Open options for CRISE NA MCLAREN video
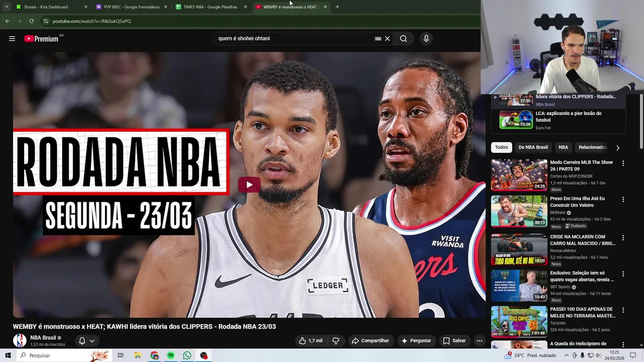644x362 pixels. click(x=623, y=237)
